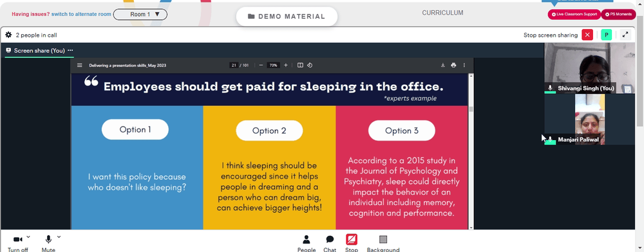Click PS Moments button
This screenshot has width=644, height=252.
[618, 14]
